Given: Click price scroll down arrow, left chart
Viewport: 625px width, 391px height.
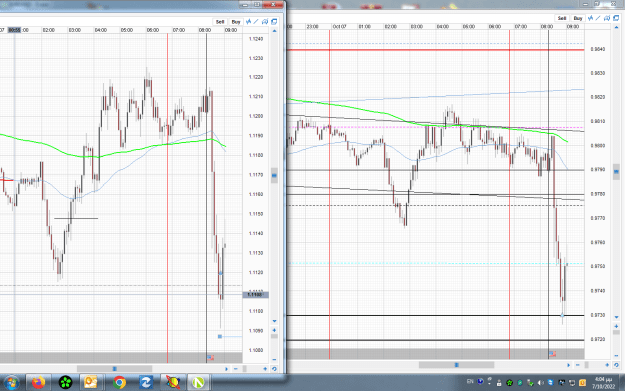Looking at the screenshot, I should 274,321.
